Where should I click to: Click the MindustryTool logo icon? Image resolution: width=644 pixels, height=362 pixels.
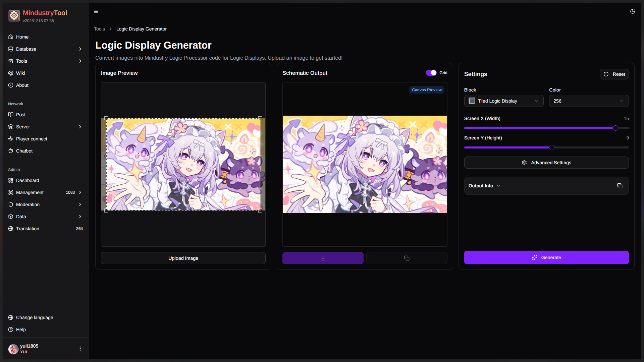(14, 15)
